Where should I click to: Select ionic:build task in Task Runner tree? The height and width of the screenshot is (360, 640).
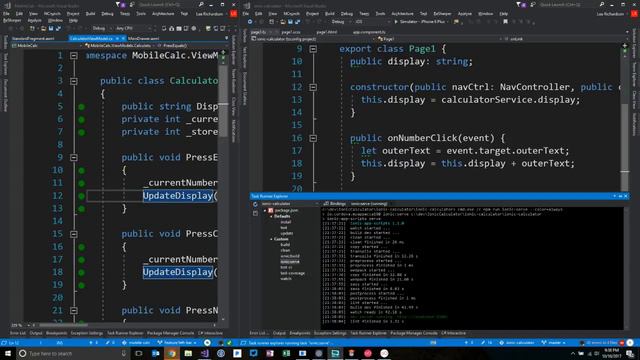(290, 256)
